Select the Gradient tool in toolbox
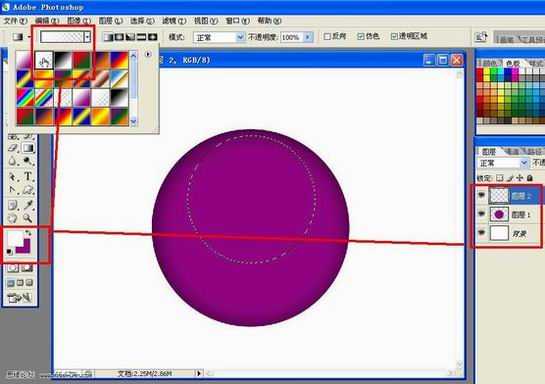The width and height of the screenshot is (545, 384). 28,148
